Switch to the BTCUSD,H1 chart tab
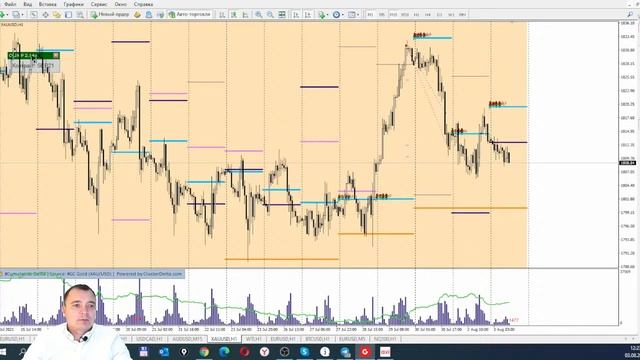640x360 pixels. [x=317, y=339]
